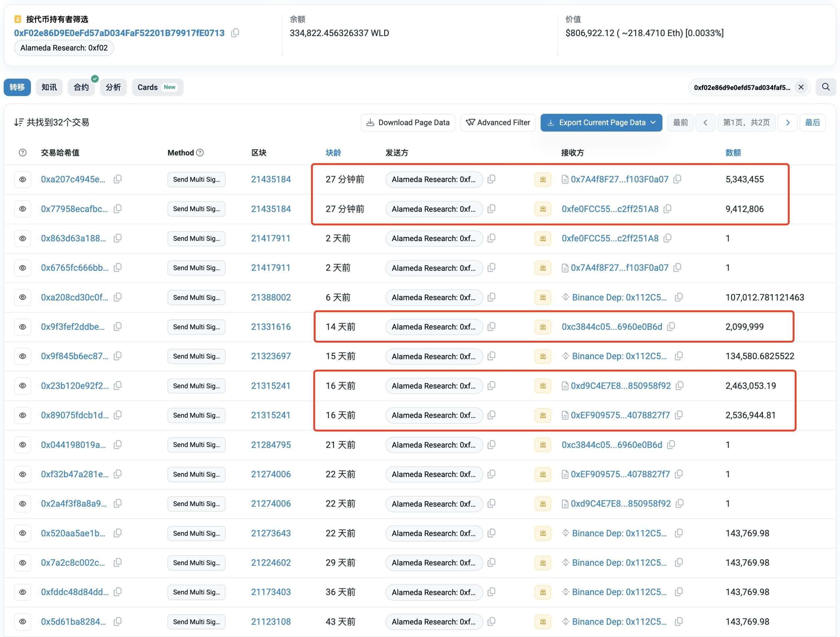The height and width of the screenshot is (637, 840).
Task: Copy recipient address 0xc3844c05 in 14-day row
Action: click(x=671, y=327)
